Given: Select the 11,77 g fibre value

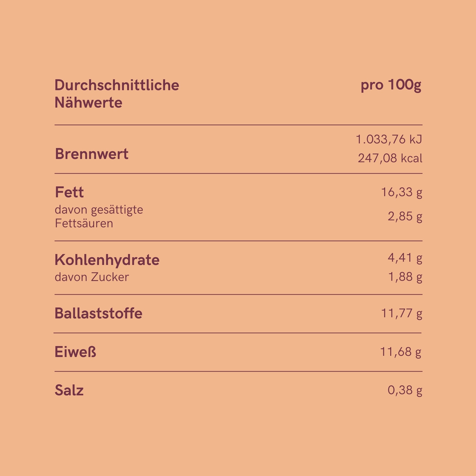Looking at the screenshot, I should [402, 313].
